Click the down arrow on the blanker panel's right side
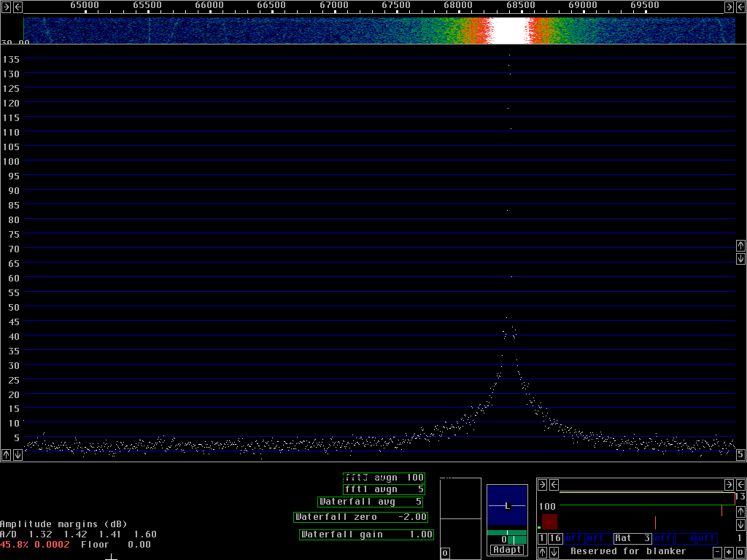The width and height of the screenshot is (747, 560). pyautogui.click(x=740, y=525)
